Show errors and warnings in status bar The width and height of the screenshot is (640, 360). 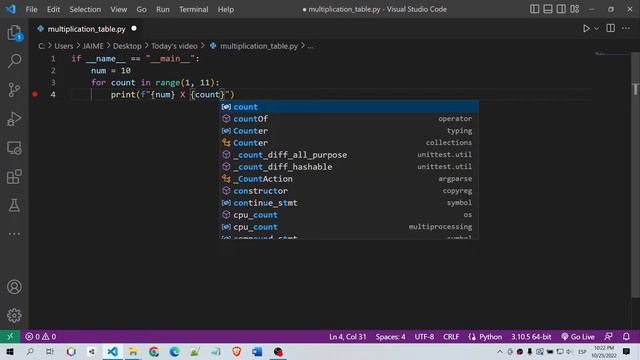pyautogui.click(x=40, y=337)
